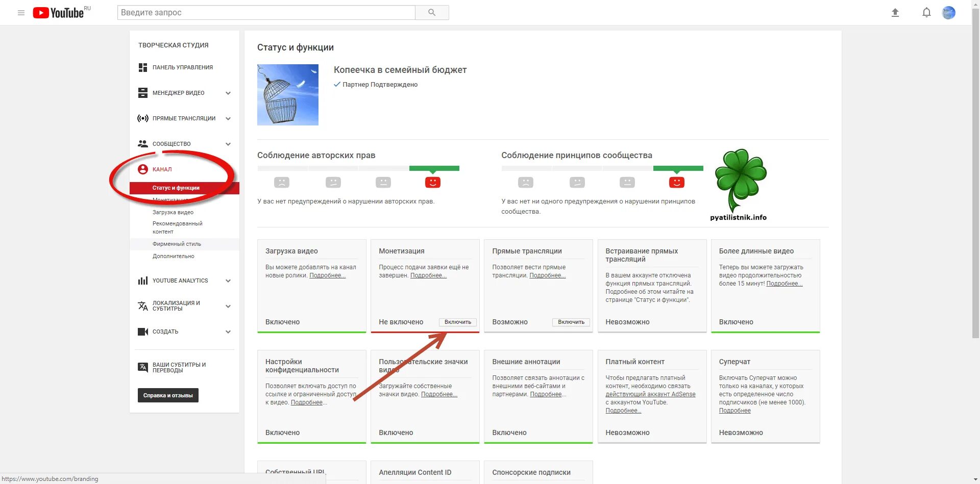Open Панель управления in sidebar
The width and height of the screenshot is (980, 484).
pyautogui.click(x=183, y=67)
